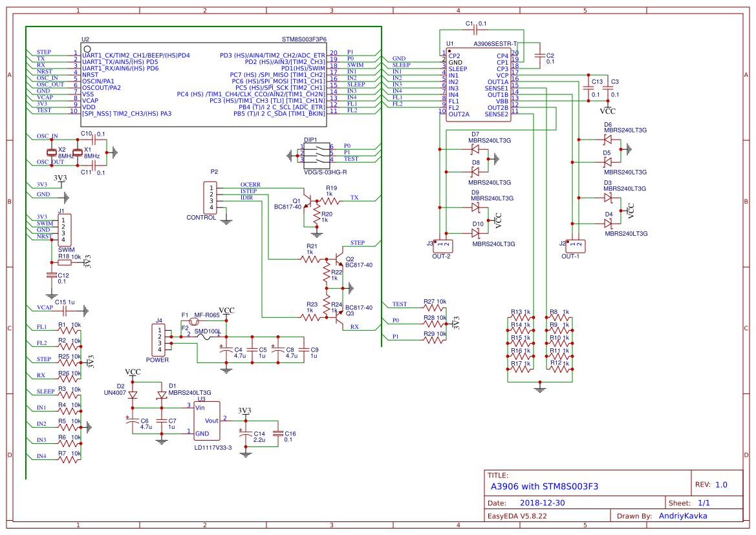Click the 'VDG/S-03HG-R' part label
Image resolution: width=756 pixels, height=535 pixels.
(325, 172)
